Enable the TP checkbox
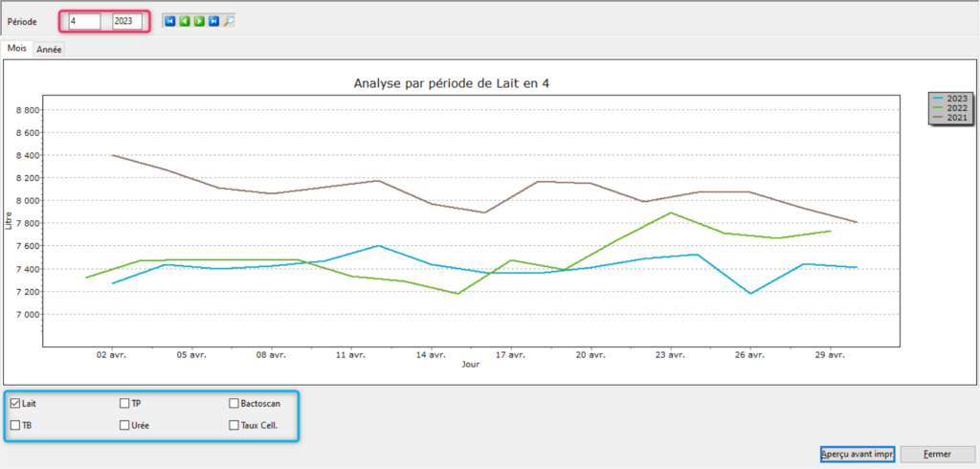This screenshot has width=980, height=469. [x=124, y=403]
